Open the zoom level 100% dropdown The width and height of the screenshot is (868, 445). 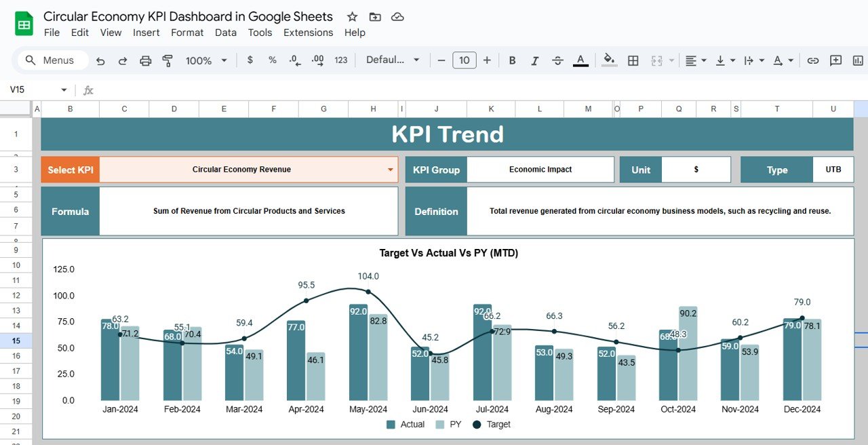(x=206, y=60)
